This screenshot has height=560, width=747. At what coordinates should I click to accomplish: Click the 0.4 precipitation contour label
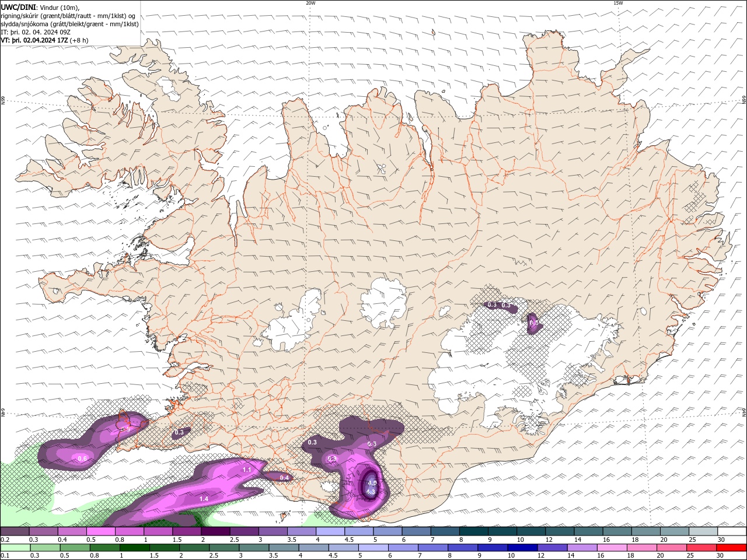pos(284,478)
